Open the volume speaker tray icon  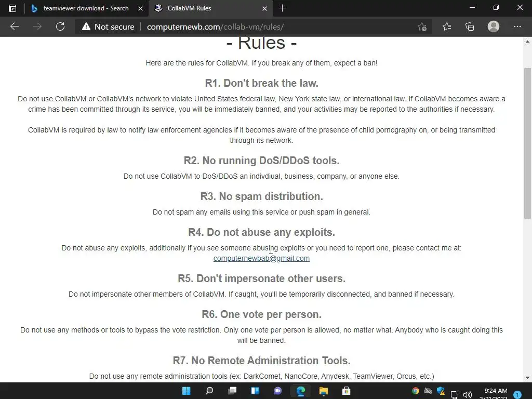click(468, 395)
